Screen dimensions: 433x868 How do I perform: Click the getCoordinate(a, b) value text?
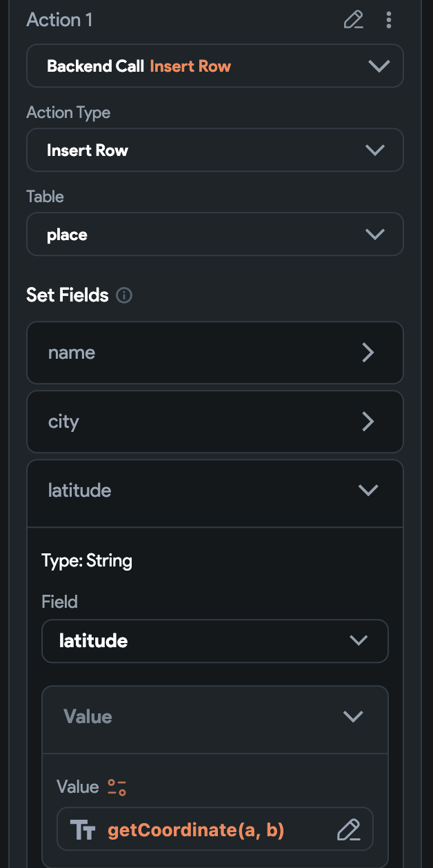[x=196, y=829]
